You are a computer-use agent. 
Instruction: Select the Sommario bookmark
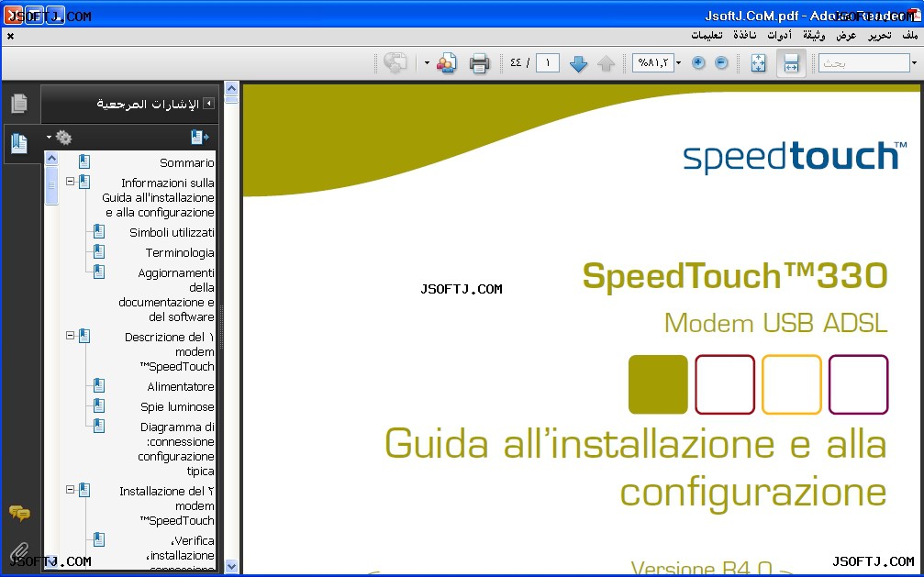click(x=187, y=162)
